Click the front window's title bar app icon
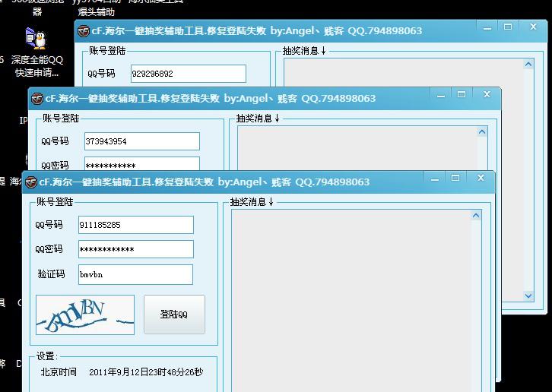 click(31, 182)
